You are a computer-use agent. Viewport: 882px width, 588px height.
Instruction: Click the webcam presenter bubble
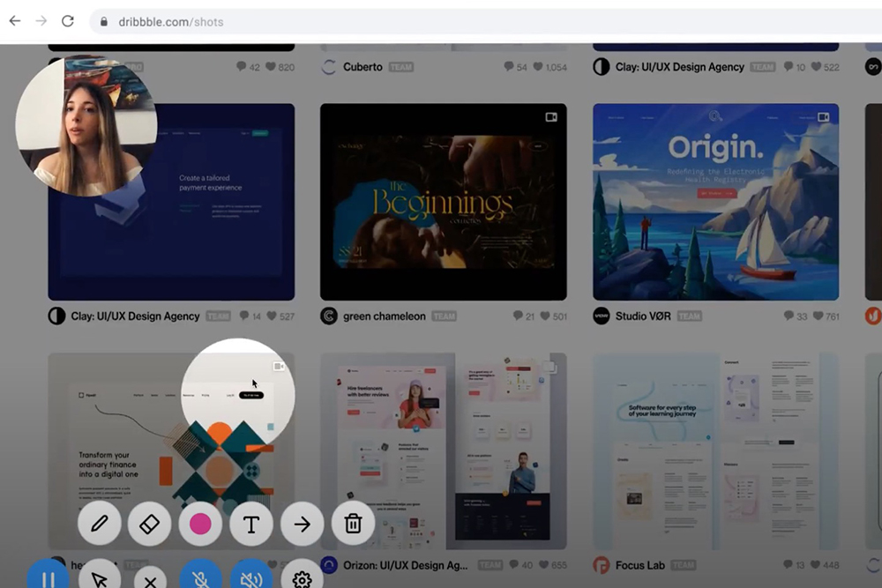click(x=86, y=125)
